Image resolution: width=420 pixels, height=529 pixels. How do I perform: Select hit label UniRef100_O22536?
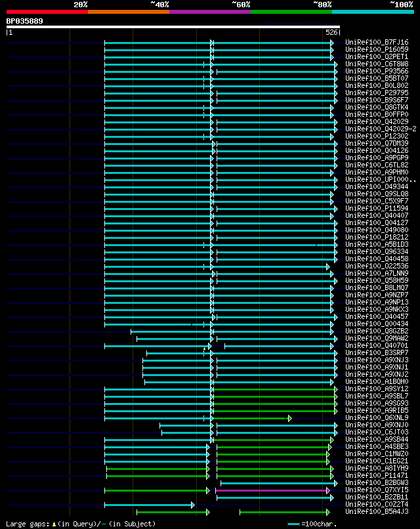coord(377,266)
